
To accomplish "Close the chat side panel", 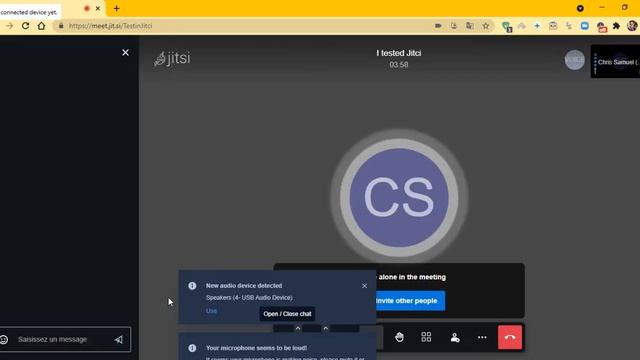I will pos(125,53).
